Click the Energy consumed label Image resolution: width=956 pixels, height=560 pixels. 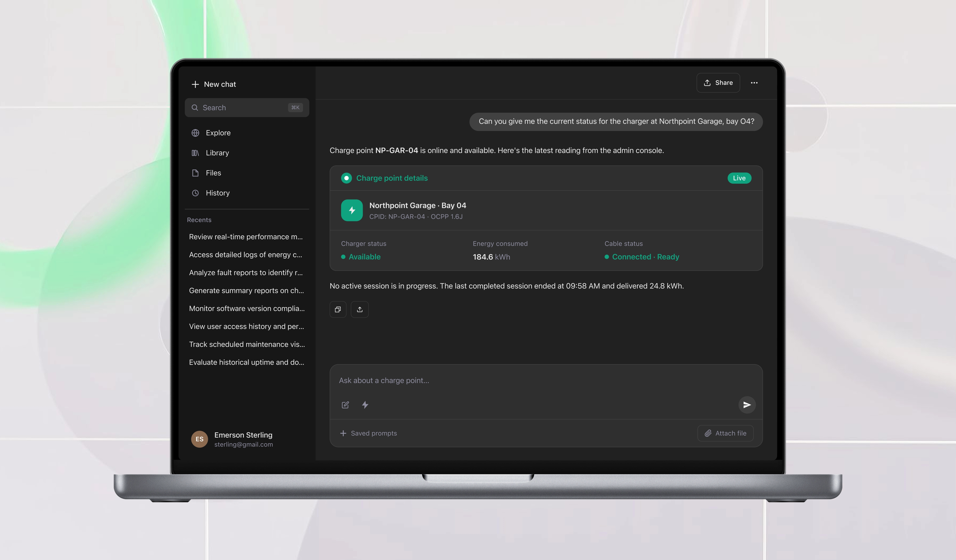click(x=500, y=243)
